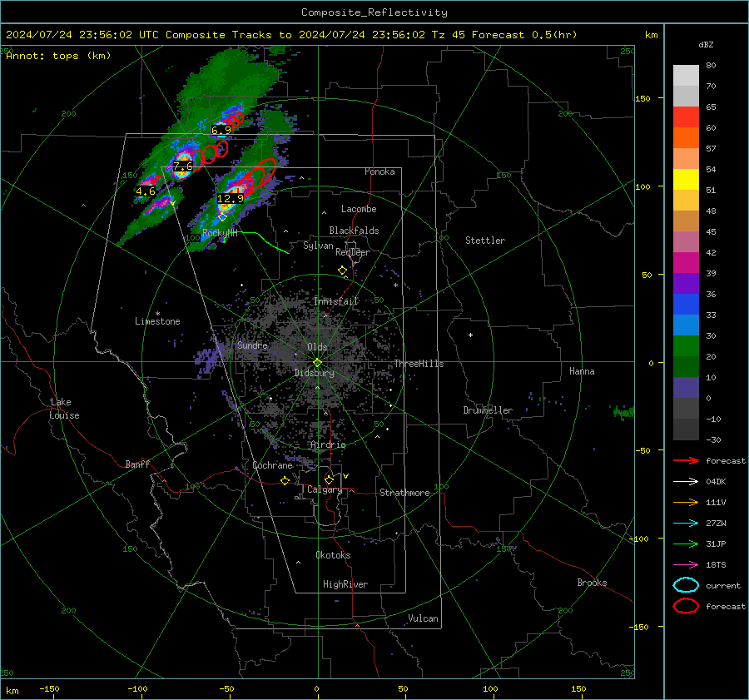Click the Cochrane town label
This screenshot has width=749, height=700.
272,465
